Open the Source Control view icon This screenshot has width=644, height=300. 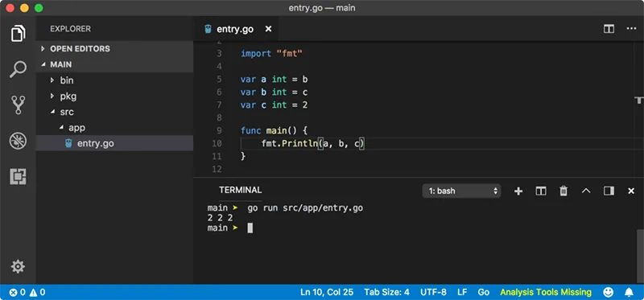[18, 105]
